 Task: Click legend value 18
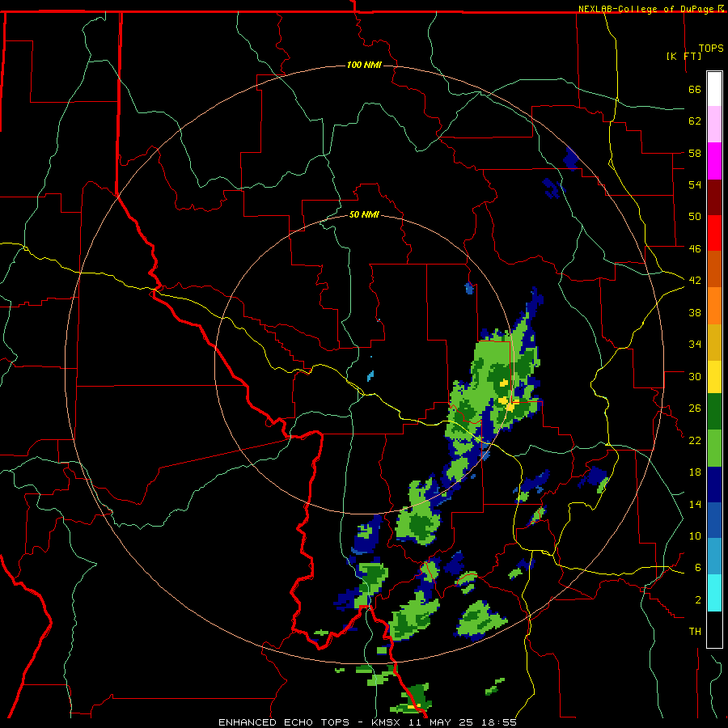695,472
